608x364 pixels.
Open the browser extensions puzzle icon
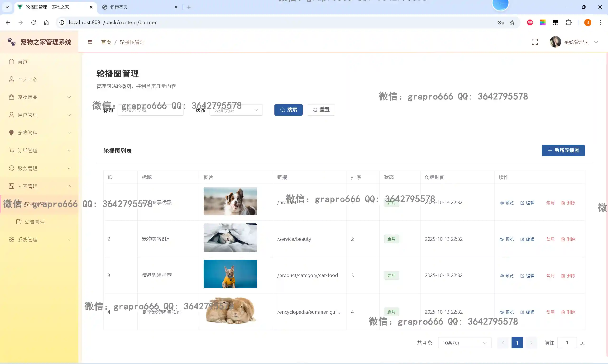(569, 23)
